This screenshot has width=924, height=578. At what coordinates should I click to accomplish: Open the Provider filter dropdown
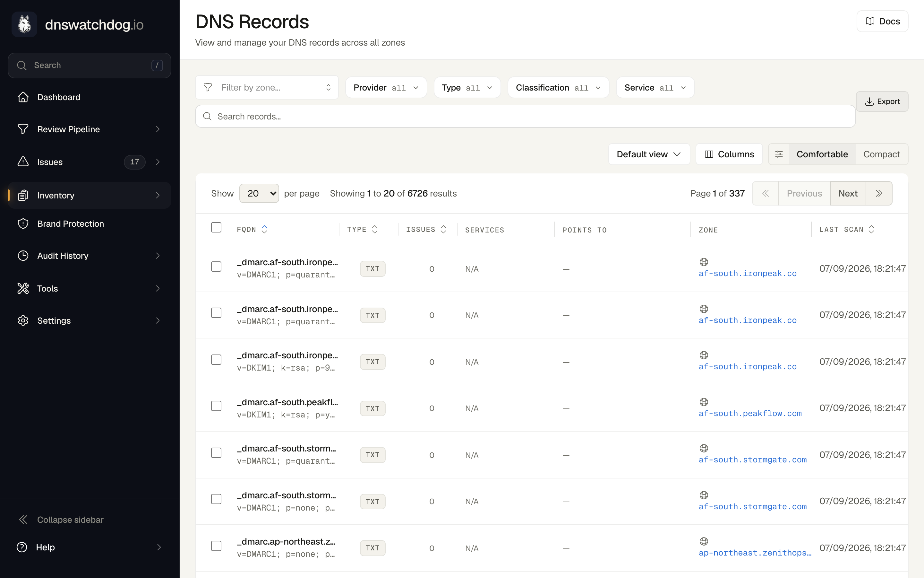[386, 88]
